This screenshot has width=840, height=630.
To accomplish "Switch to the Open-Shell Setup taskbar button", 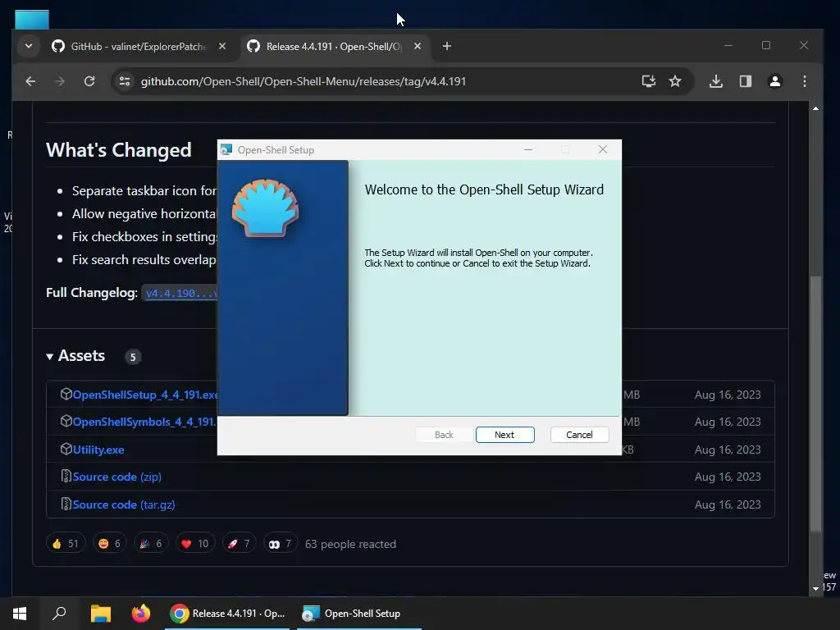I will coord(359,614).
